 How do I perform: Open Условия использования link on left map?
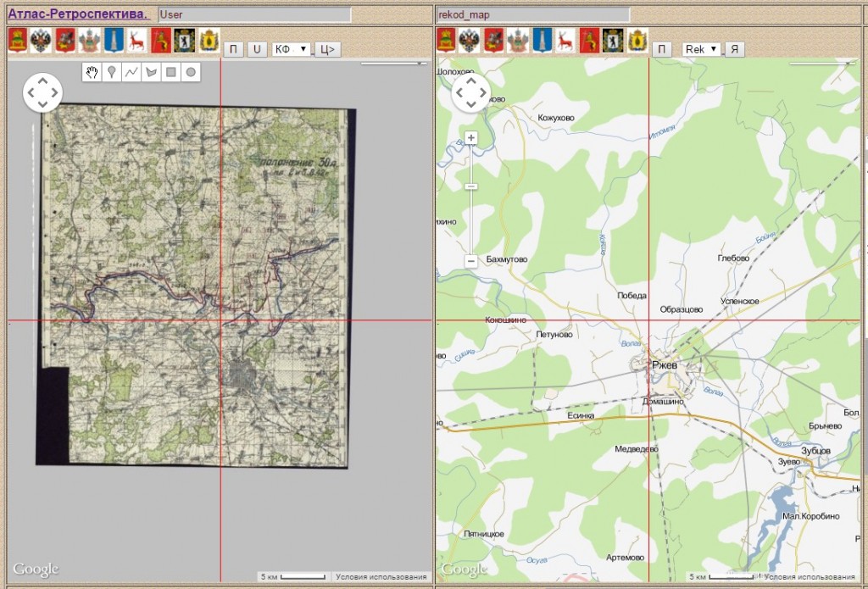(381, 577)
